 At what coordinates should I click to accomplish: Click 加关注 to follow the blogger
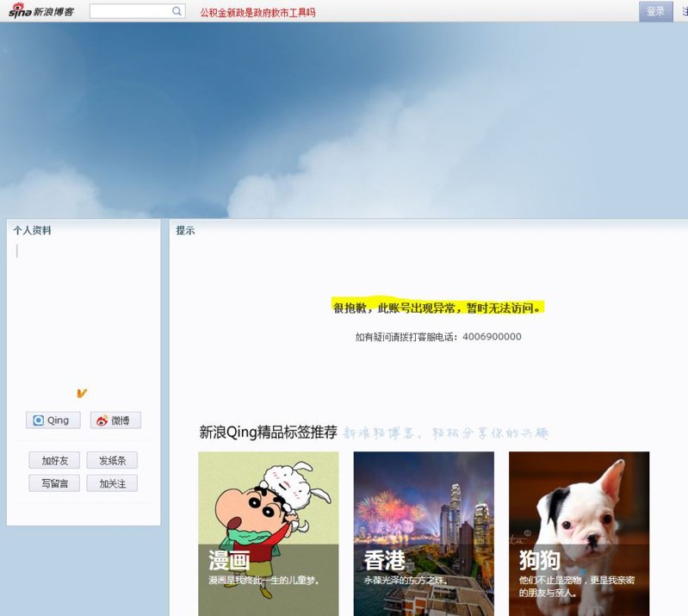click(x=112, y=483)
